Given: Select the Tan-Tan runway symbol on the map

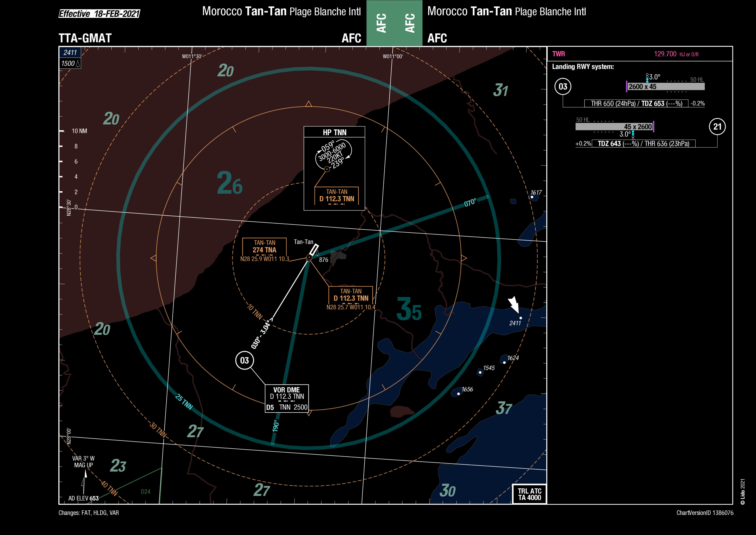Looking at the screenshot, I should [x=314, y=250].
